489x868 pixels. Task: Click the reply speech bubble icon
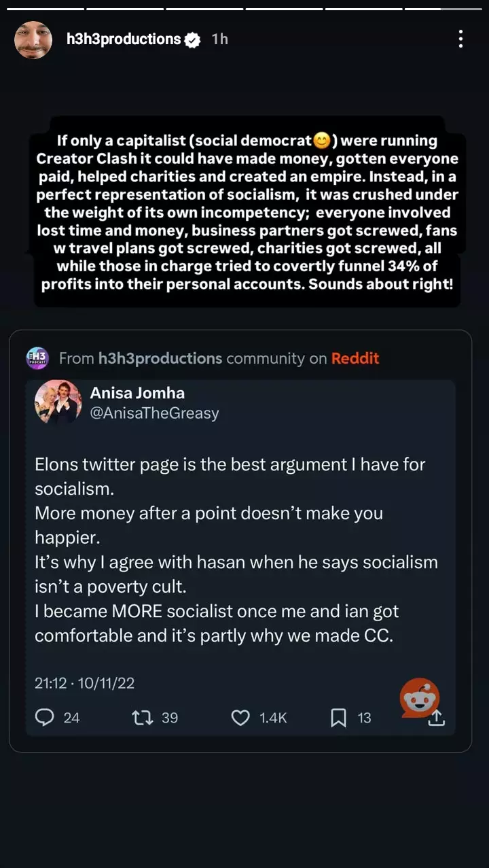point(44,717)
